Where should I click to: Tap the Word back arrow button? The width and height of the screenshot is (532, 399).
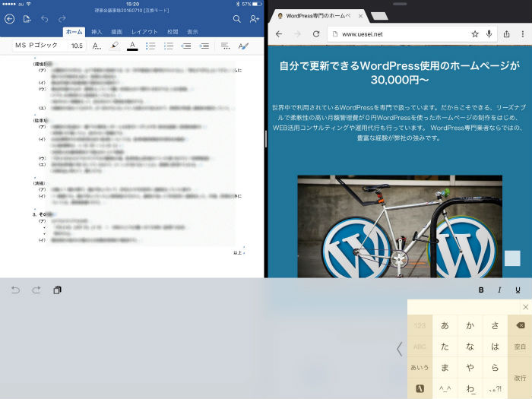tap(9, 19)
